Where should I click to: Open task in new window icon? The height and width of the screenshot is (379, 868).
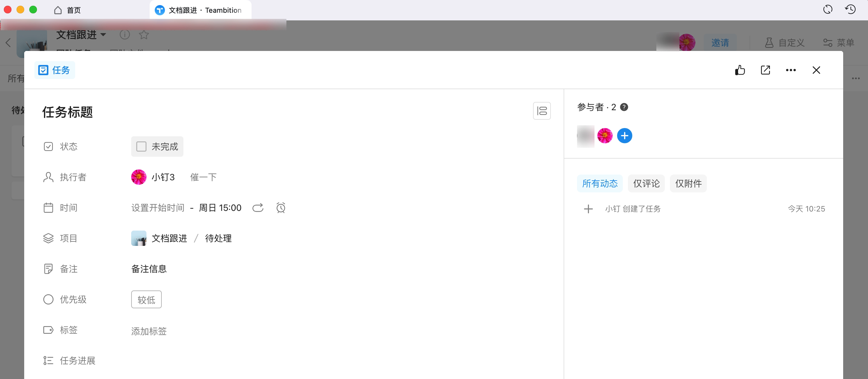pos(765,70)
